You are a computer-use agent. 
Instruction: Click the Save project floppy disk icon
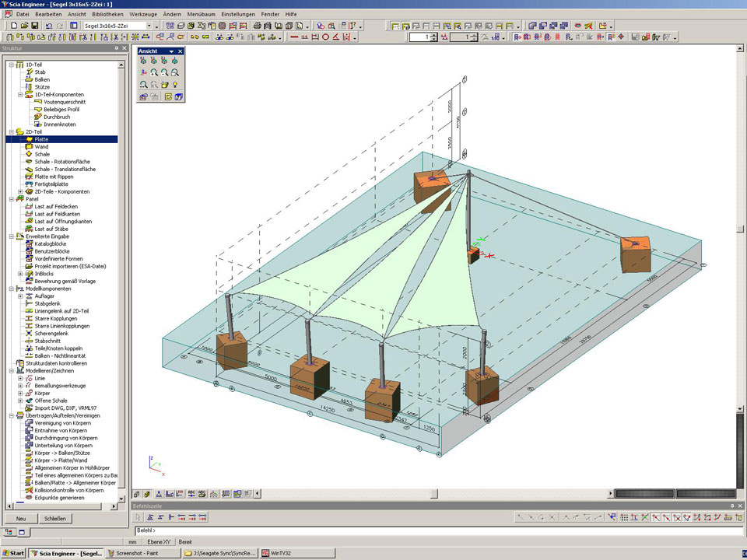point(35,26)
